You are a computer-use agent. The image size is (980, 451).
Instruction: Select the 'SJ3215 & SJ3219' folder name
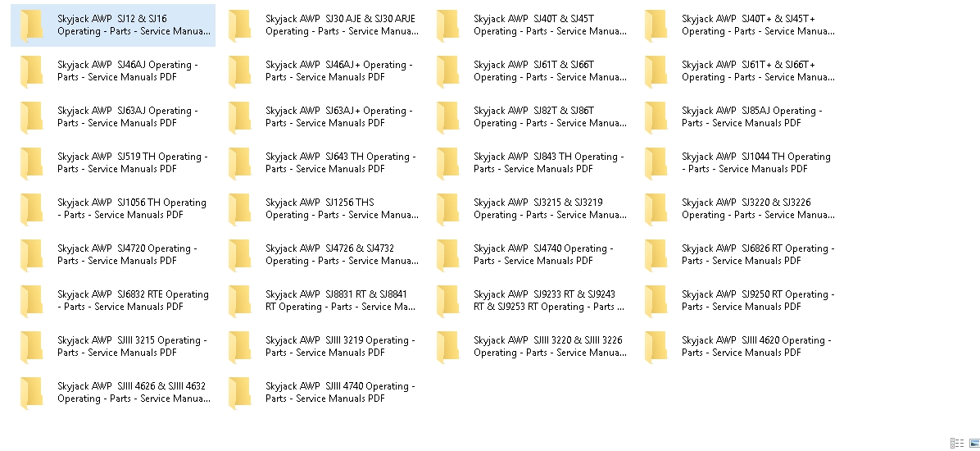pos(550,208)
